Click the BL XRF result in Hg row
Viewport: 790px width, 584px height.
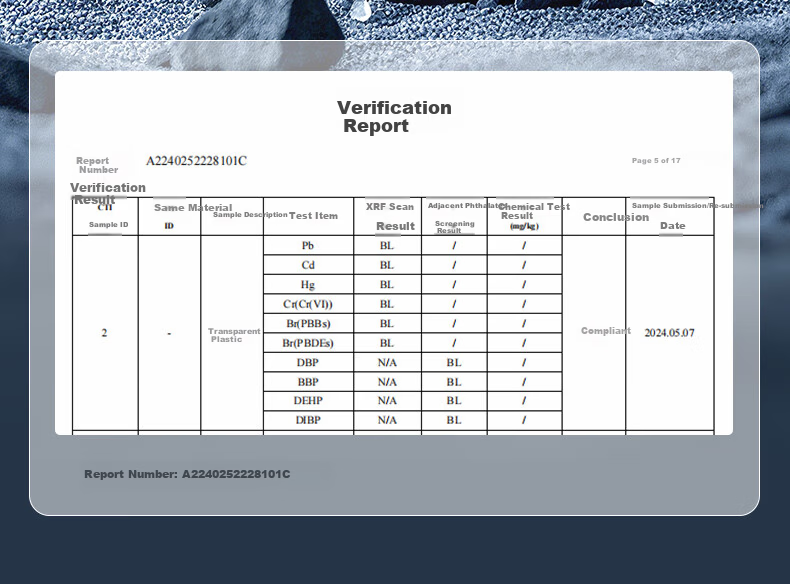386,285
